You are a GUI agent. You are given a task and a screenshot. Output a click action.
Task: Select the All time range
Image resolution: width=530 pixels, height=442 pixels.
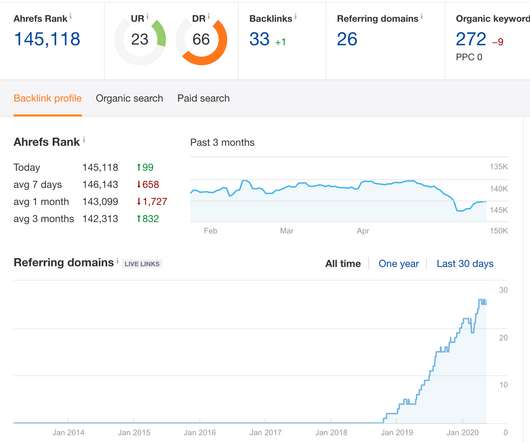[343, 264]
